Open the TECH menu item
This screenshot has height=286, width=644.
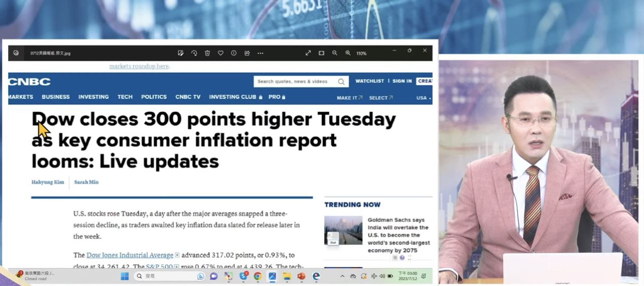(x=125, y=97)
